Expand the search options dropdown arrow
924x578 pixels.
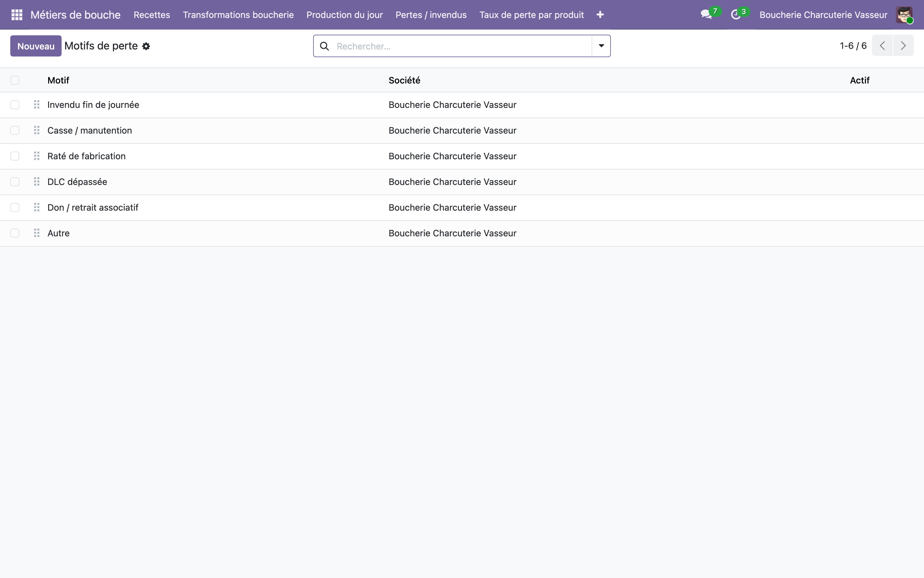click(x=601, y=46)
